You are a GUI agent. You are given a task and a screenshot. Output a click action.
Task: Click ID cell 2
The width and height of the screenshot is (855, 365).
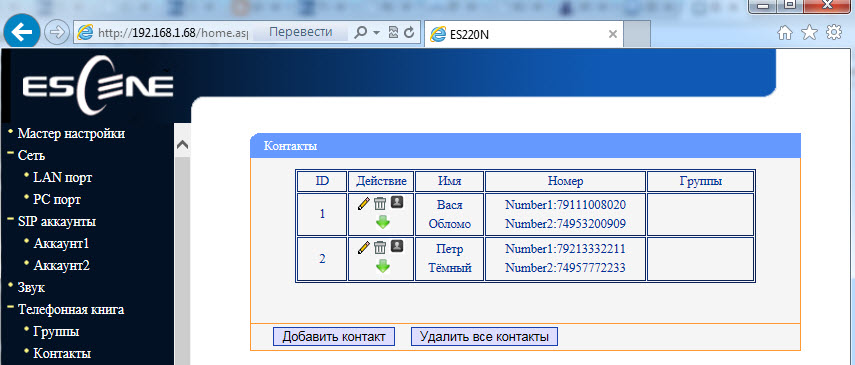pos(322,259)
